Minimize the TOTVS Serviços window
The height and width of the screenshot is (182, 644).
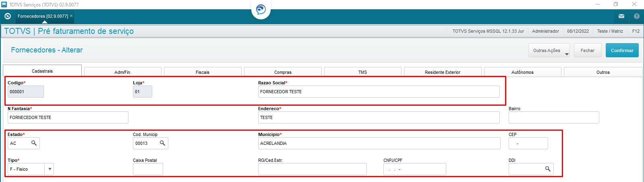[x=598, y=4]
